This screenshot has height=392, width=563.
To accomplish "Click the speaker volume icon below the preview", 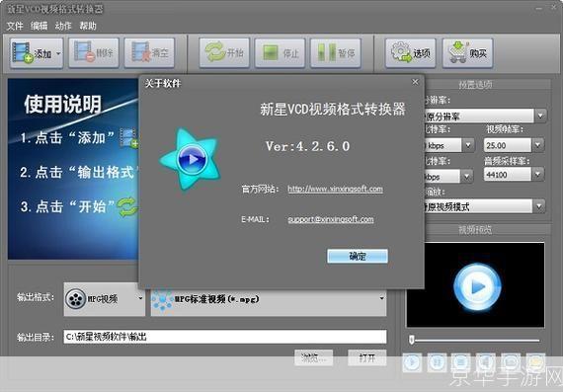I will click(485, 362).
